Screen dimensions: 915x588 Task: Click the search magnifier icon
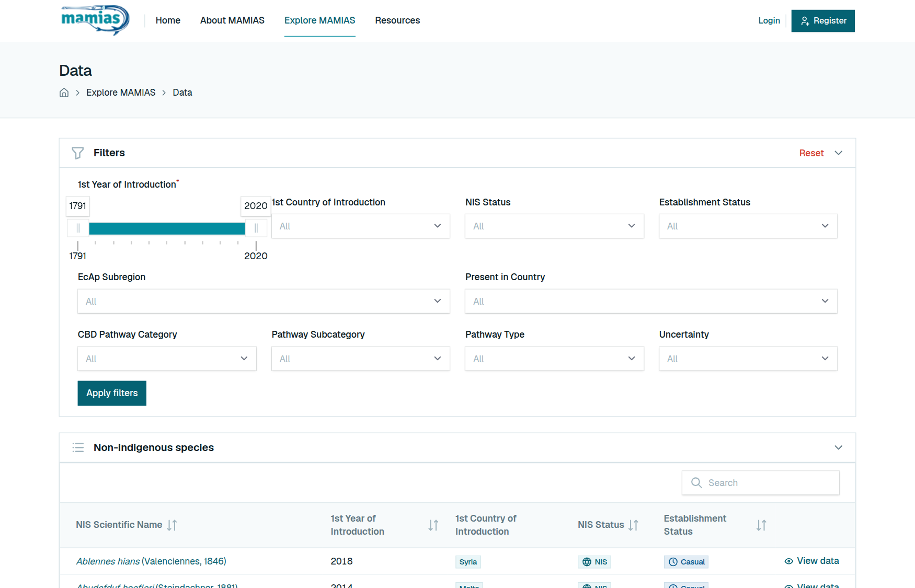click(x=696, y=482)
